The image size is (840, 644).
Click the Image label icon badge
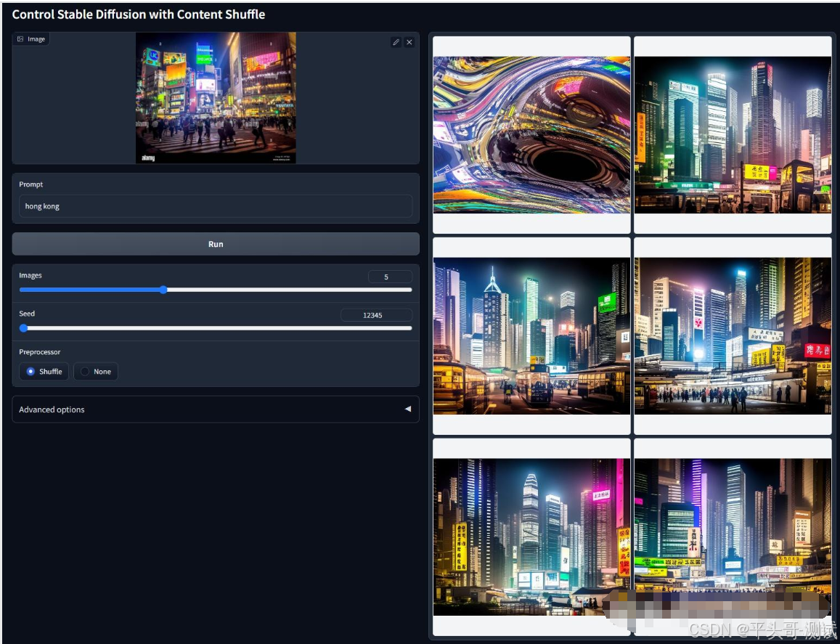click(x=31, y=39)
